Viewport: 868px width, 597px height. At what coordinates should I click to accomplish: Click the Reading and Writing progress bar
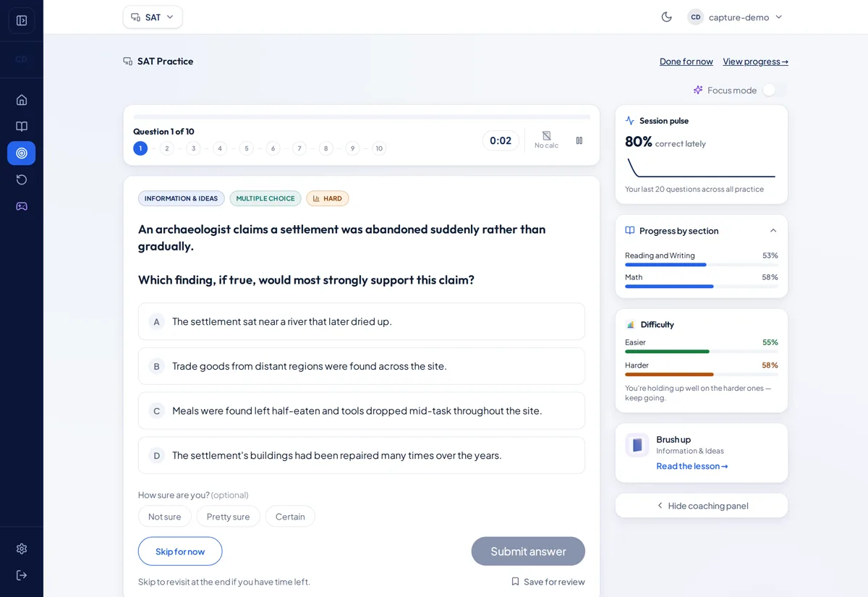(x=702, y=265)
